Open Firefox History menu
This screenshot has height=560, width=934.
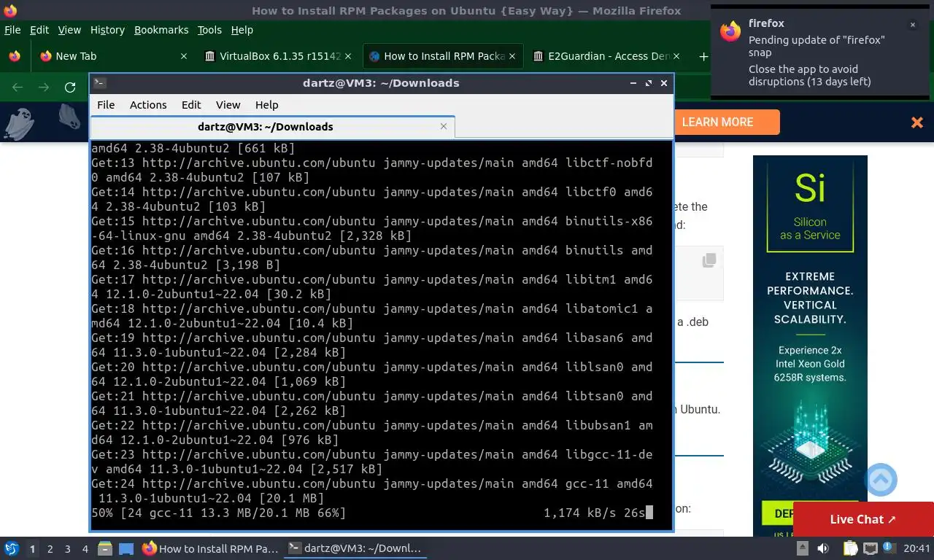coord(107,30)
